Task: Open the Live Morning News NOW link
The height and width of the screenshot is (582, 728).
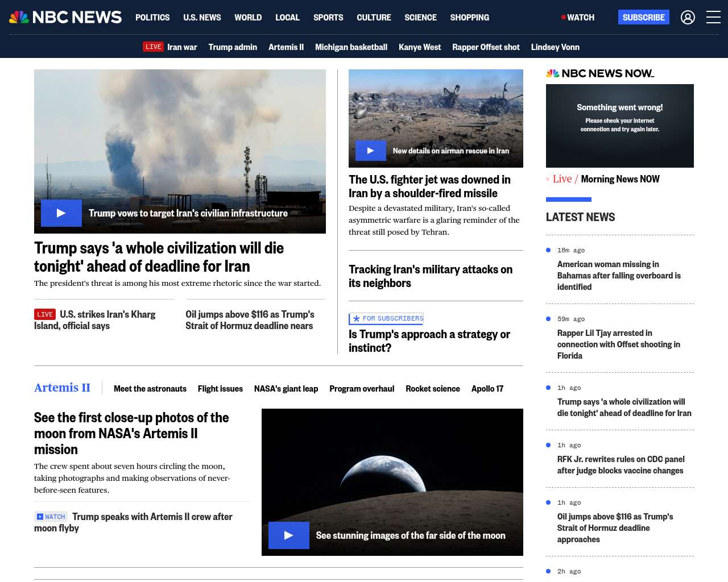Action: [606, 179]
